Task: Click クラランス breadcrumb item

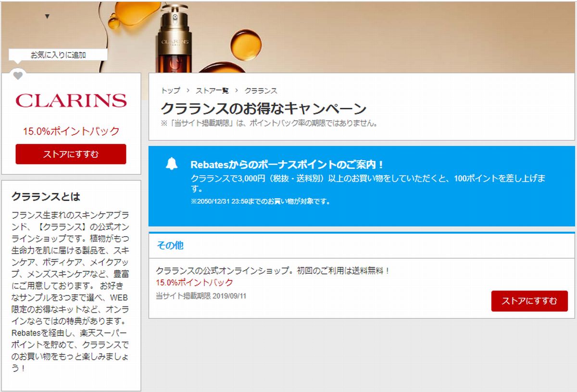Action: tap(261, 90)
